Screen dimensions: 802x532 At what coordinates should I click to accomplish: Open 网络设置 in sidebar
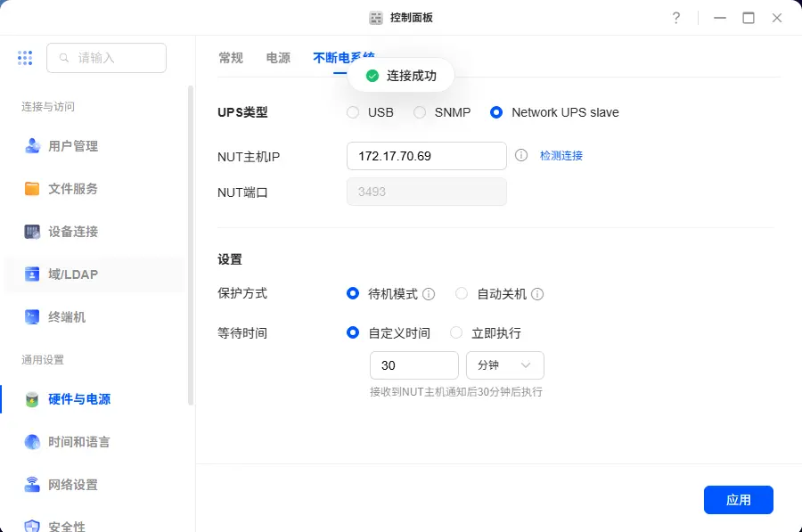pos(73,485)
